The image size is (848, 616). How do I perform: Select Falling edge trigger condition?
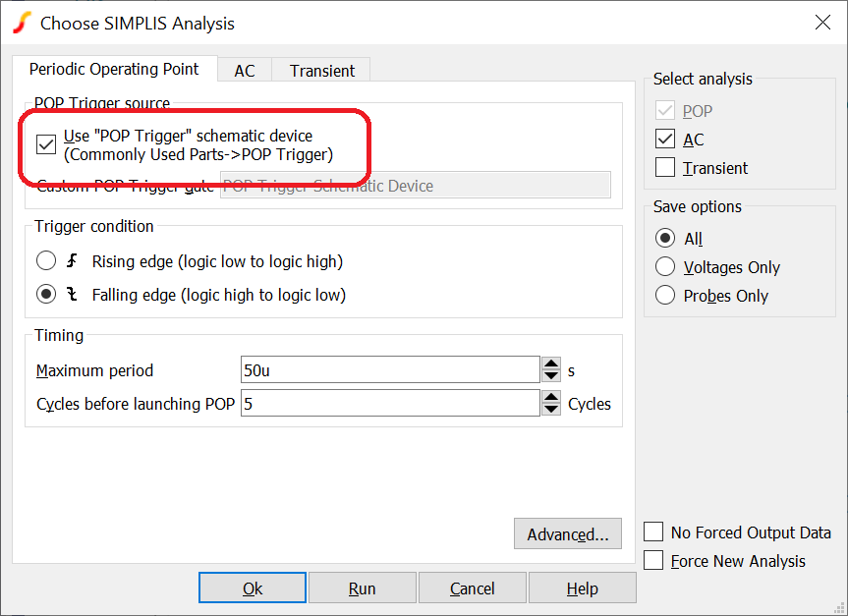tap(46, 295)
